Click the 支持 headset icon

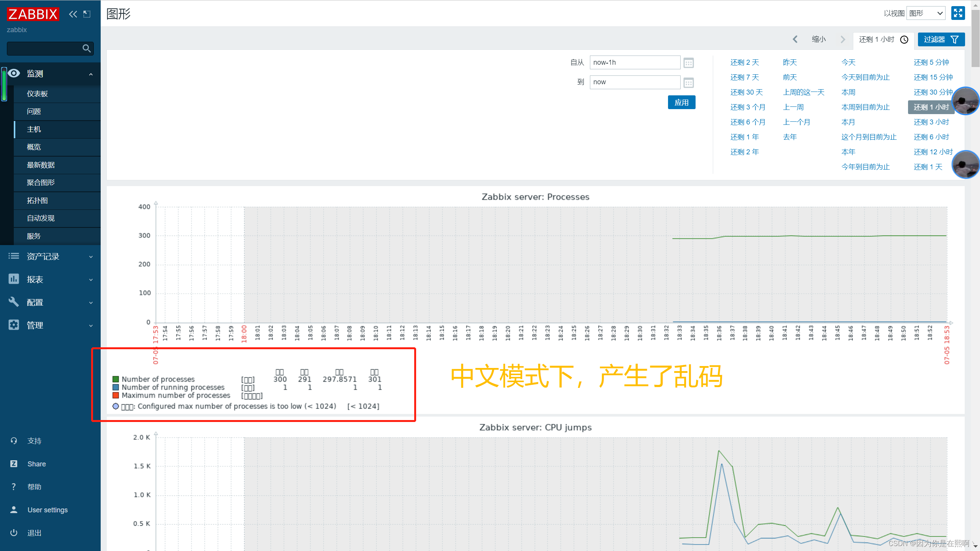pyautogui.click(x=14, y=441)
